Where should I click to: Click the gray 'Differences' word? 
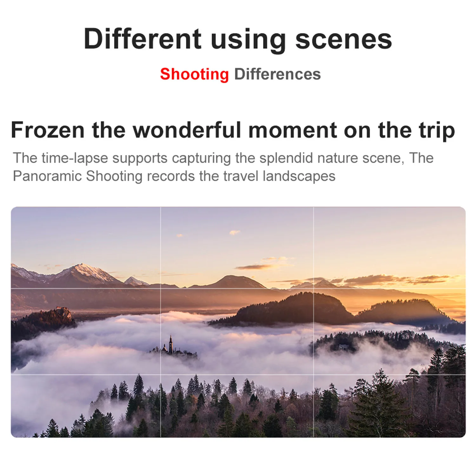click(277, 74)
